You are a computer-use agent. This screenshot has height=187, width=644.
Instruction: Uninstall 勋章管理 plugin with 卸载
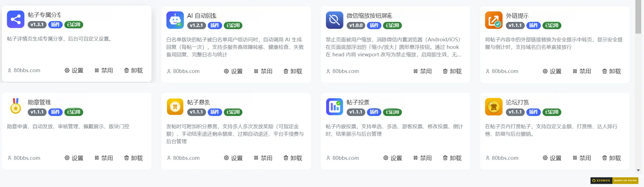click(134, 158)
